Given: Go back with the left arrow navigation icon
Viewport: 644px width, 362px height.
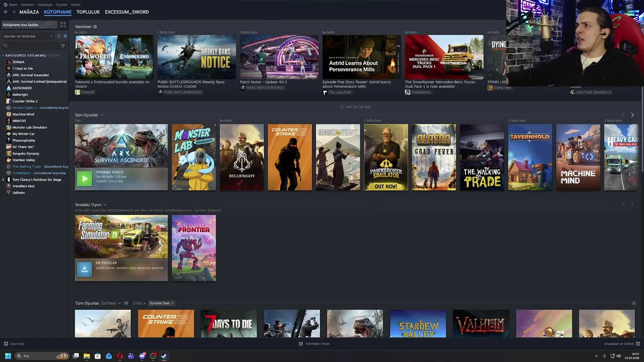Looking at the screenshot, I should click(6, 12).
